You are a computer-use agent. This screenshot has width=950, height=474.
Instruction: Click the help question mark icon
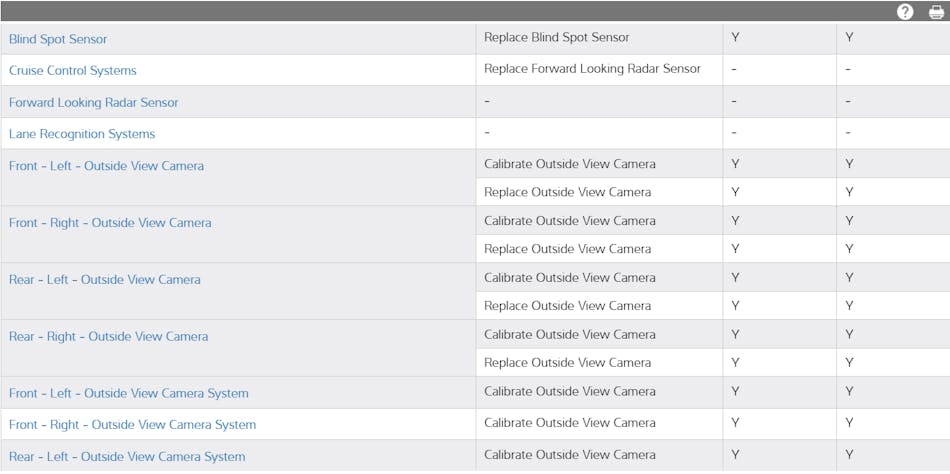(x=905, y=12)
